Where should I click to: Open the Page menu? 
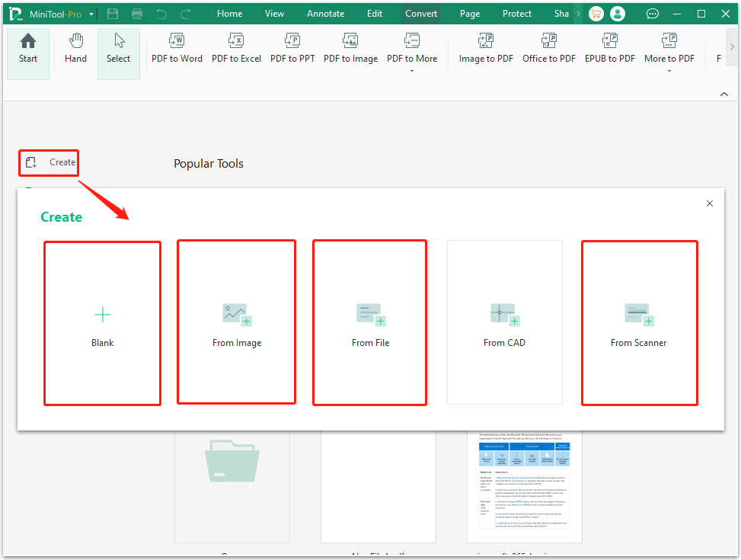pos(469,13)
